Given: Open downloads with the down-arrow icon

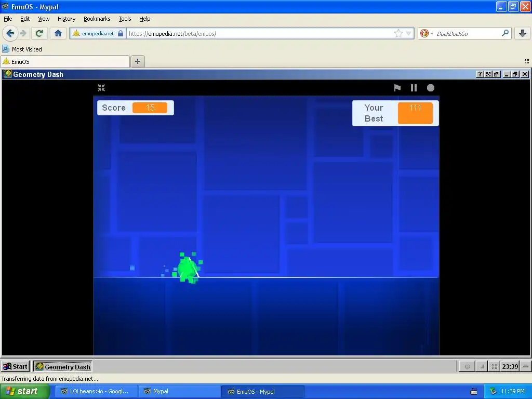Looking at the screenshot, I should point(523,33).
